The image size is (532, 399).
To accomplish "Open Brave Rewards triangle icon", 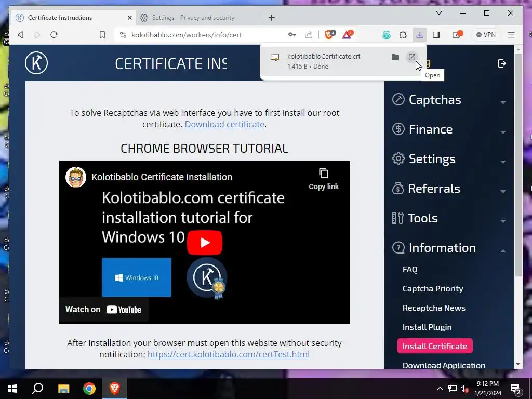I will pos(348,34).
